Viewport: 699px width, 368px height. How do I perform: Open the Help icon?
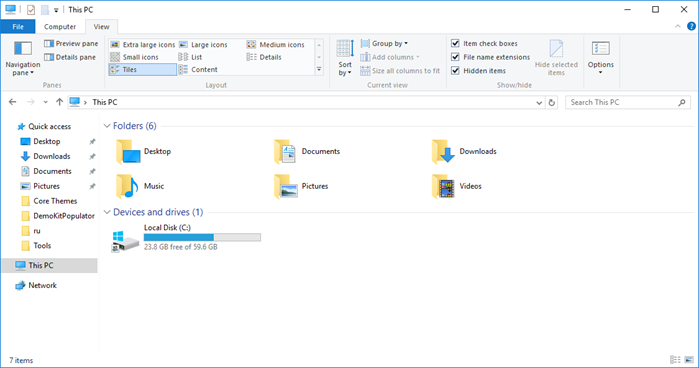[691, 26]
